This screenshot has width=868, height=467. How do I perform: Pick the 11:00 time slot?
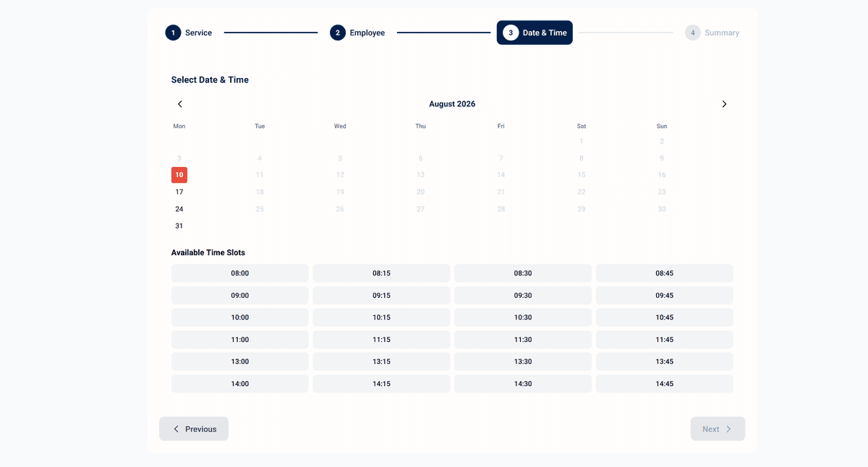coord(240,340)
